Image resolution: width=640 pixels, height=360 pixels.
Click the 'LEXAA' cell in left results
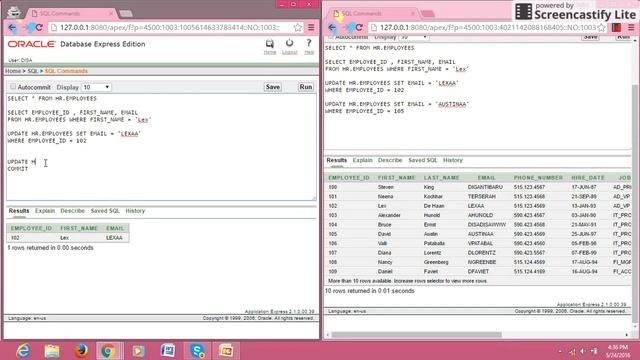coord(114,238)
